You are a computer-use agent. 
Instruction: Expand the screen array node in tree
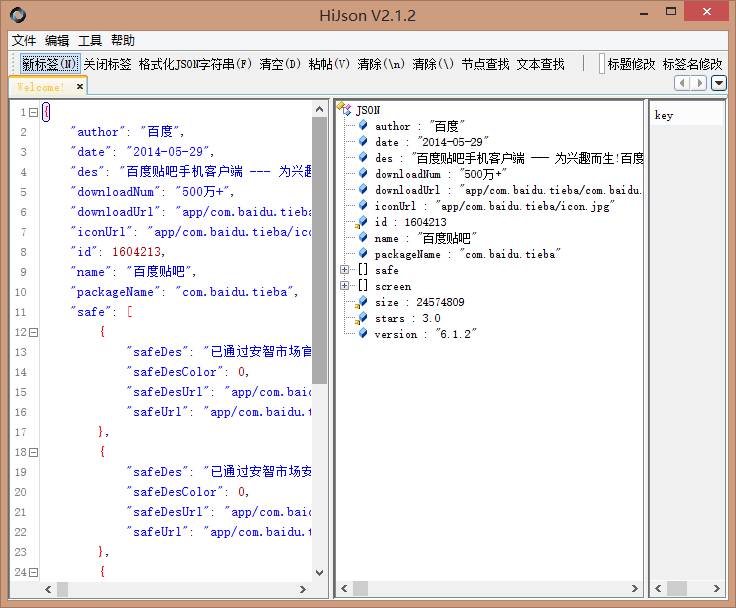pyautogui.click(x=345, y=285)
